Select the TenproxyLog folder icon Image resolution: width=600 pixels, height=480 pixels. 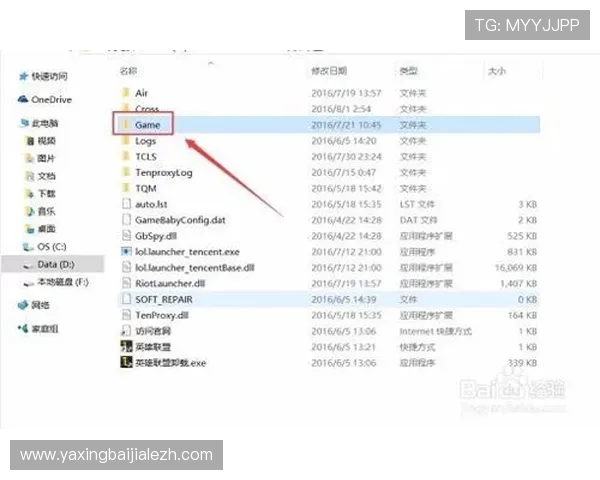(126, 172)
